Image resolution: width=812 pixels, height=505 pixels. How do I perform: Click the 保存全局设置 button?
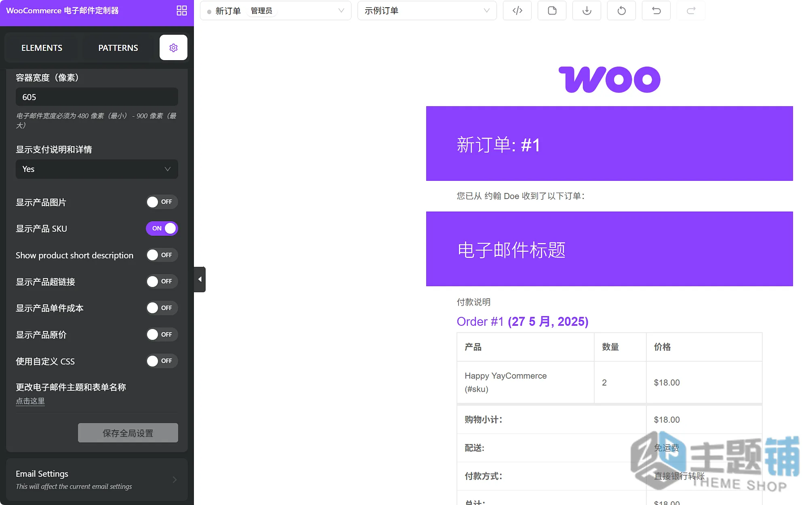point(128,433)
